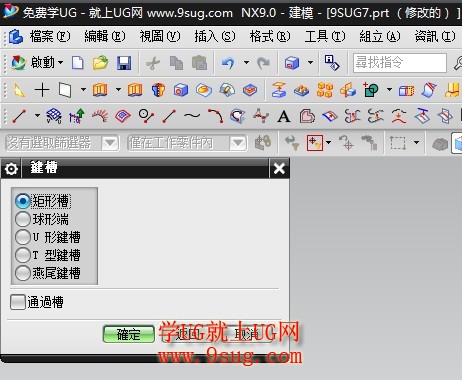Click the pattern feature grid icon
Screen dimensions: 462x380
(325, 90)
